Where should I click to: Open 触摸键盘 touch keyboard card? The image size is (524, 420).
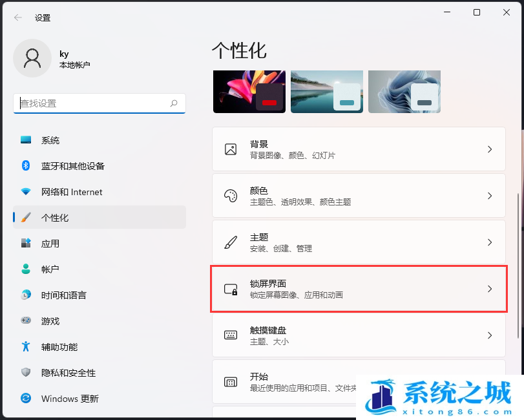click(359, 335)
